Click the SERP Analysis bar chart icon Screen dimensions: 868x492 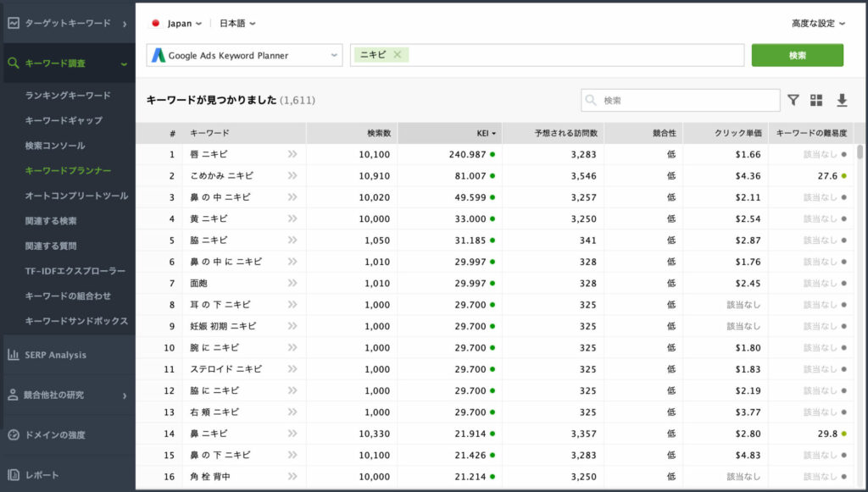click(14, 355)
